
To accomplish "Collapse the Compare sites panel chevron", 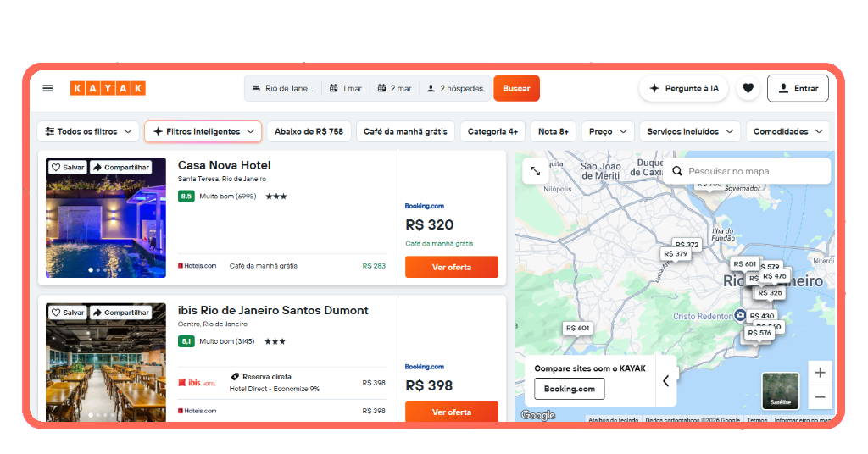I will 666,381.
